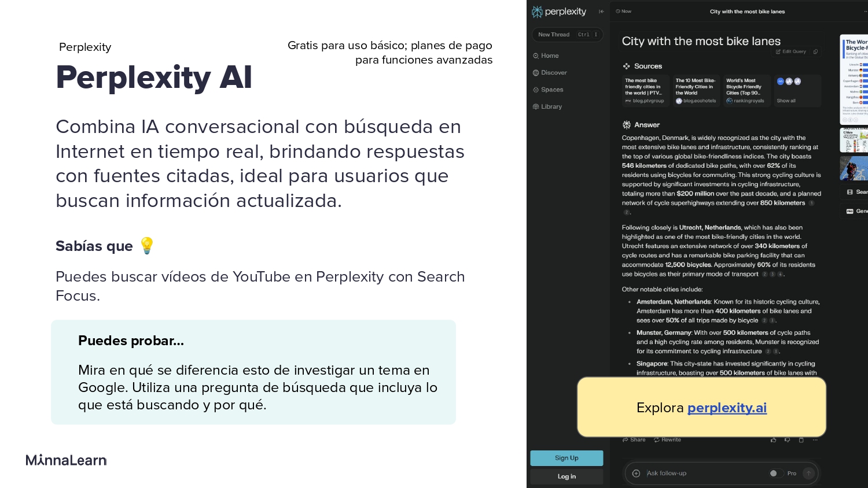Open the Discover section in the sidebar
The height and width of the screenshot is (488, 868).
coord(550,73)
